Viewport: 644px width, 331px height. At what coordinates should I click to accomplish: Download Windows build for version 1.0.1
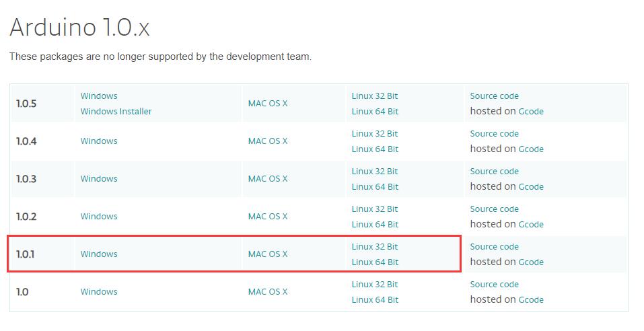99,254
